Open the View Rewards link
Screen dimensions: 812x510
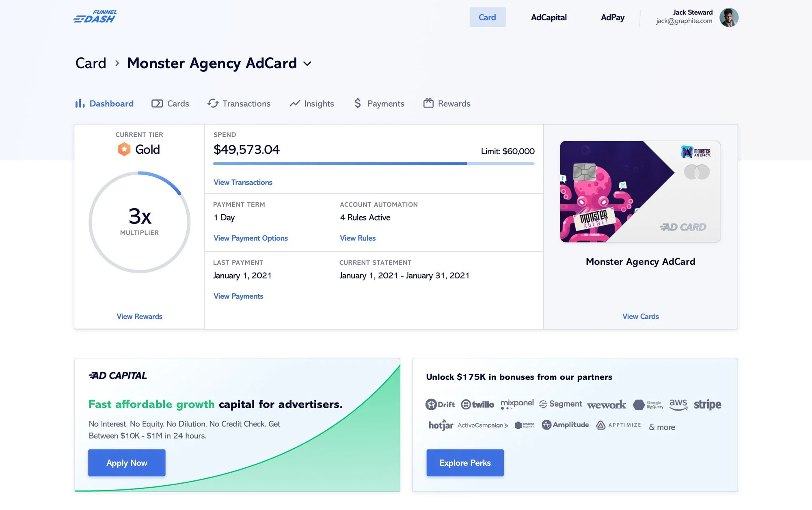[x=139, y=316]
